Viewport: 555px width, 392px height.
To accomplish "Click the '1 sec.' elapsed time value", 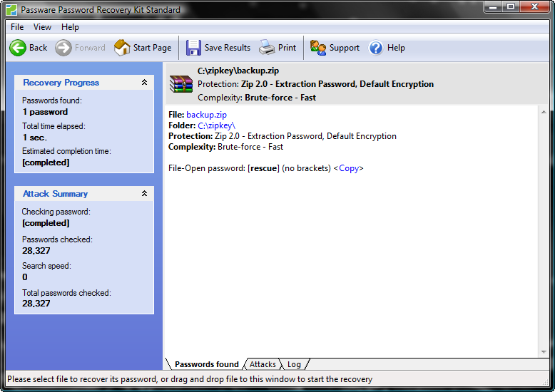I will click(35, 138).
